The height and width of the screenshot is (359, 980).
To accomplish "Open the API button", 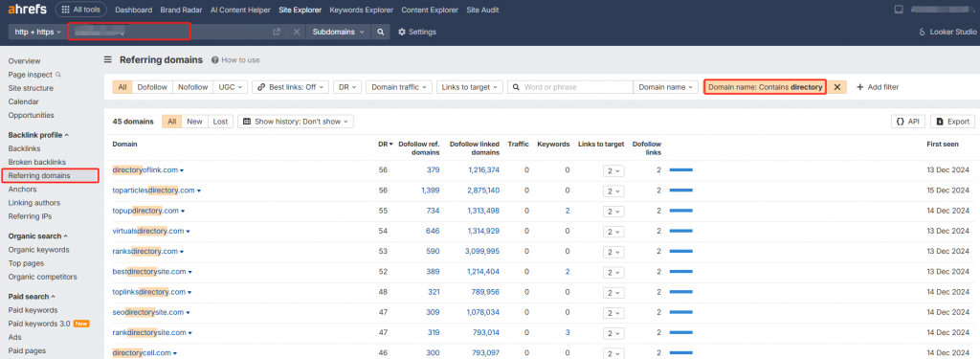I will 907,122.
